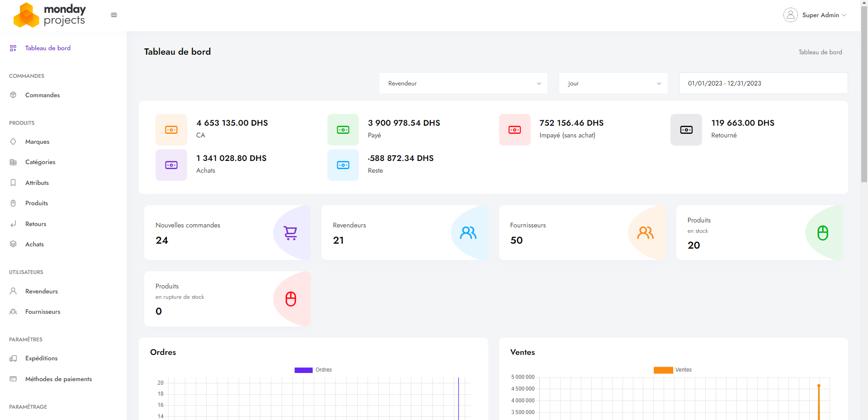Open Commandes in the sidebar

pyautogui.click(x=42, y=95)
